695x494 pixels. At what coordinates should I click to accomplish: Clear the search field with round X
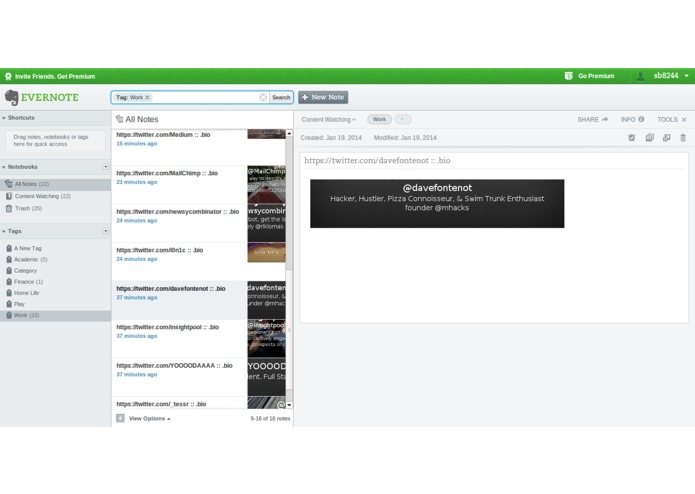[263, 97]
